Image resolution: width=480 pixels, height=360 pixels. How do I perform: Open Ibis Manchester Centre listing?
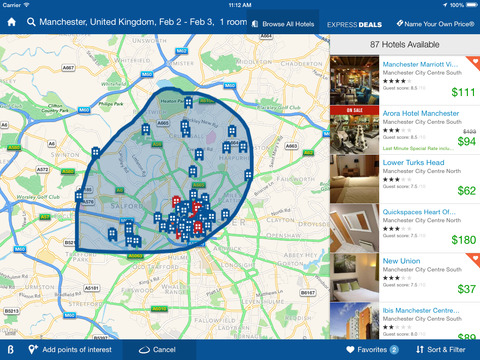point(405,321)
